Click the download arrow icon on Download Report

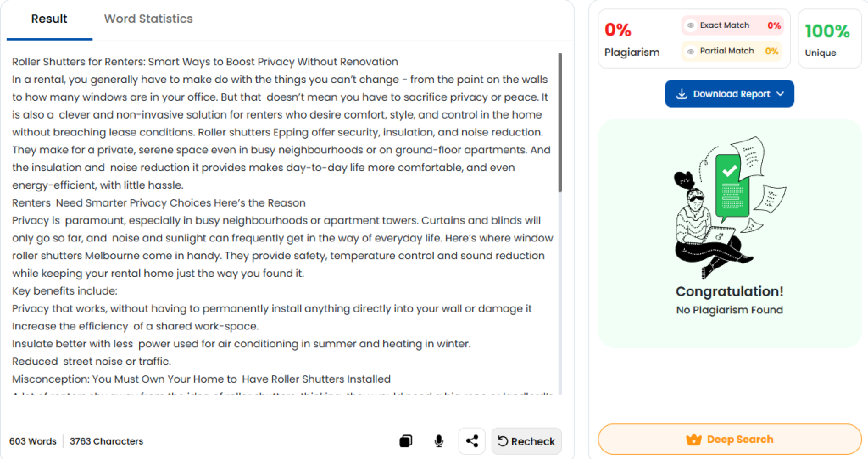[x=682, y=94]
